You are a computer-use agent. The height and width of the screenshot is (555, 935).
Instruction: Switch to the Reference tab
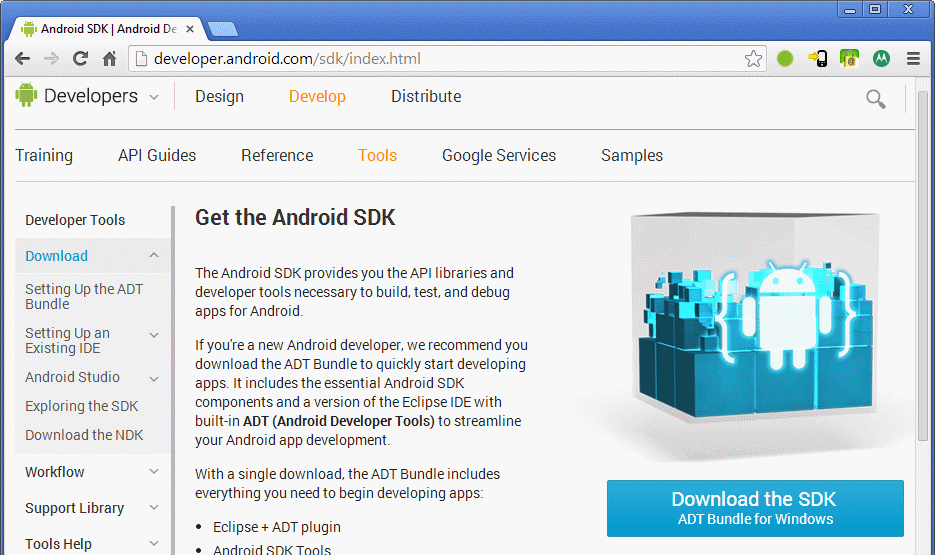click(277, 155)
